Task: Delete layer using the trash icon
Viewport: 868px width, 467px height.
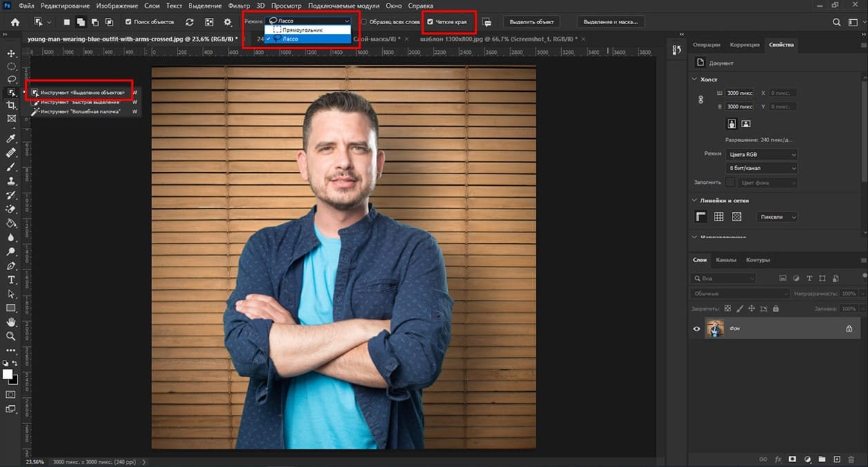Action: point(851,459)
